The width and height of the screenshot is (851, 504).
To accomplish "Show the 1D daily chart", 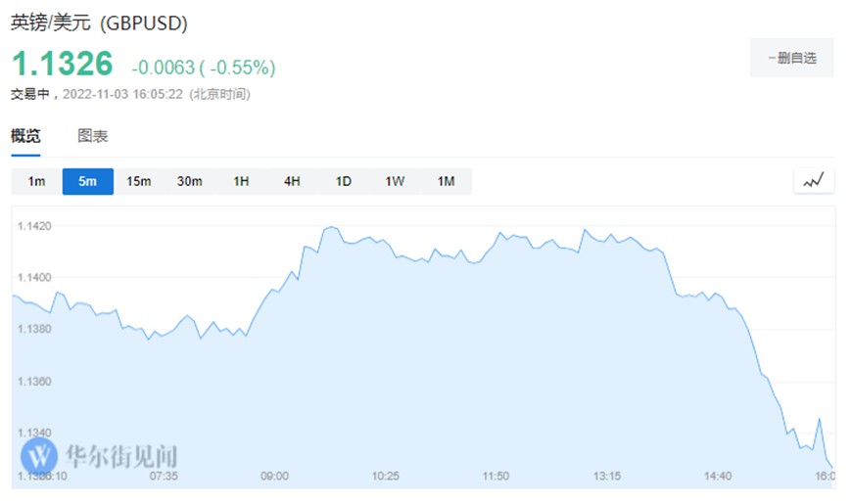I will [x=343, y=181].
